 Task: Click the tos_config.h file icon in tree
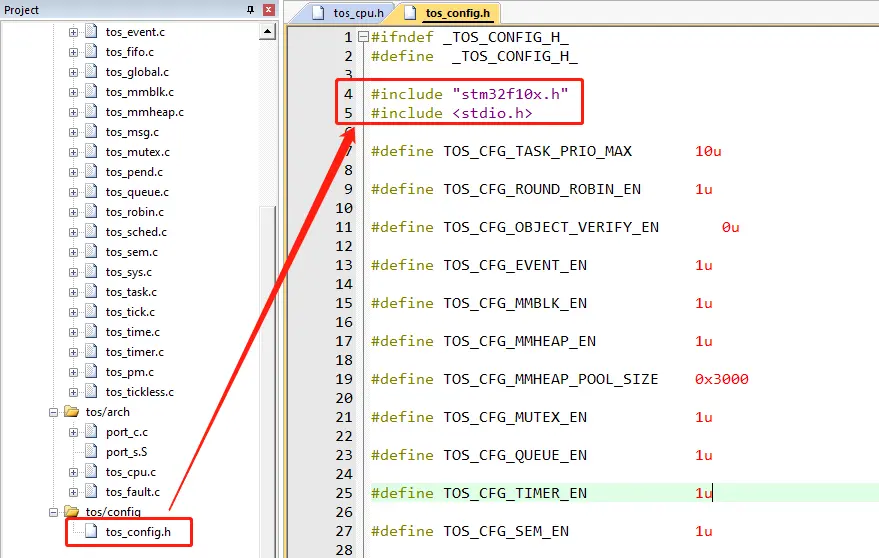click(91, 532)
